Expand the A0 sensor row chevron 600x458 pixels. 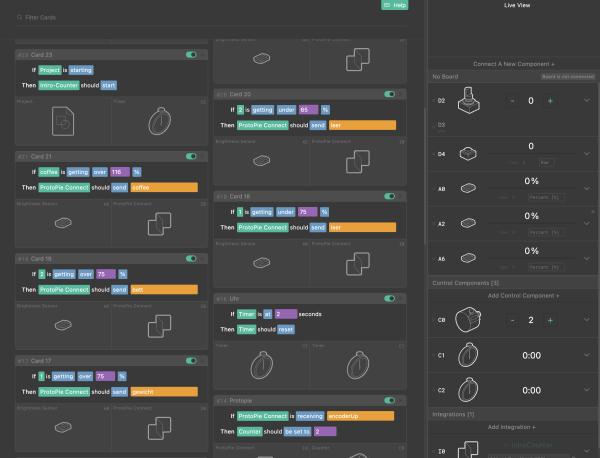(x=587, y=188)
